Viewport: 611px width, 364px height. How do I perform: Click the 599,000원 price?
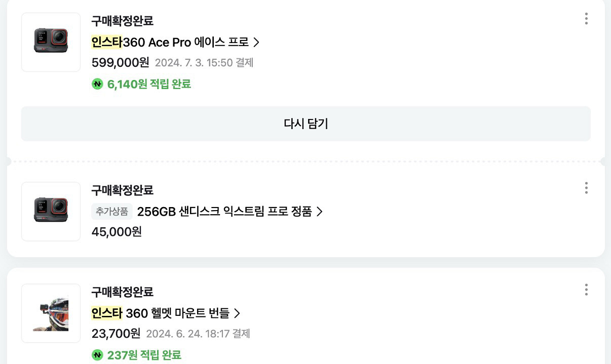120,63
